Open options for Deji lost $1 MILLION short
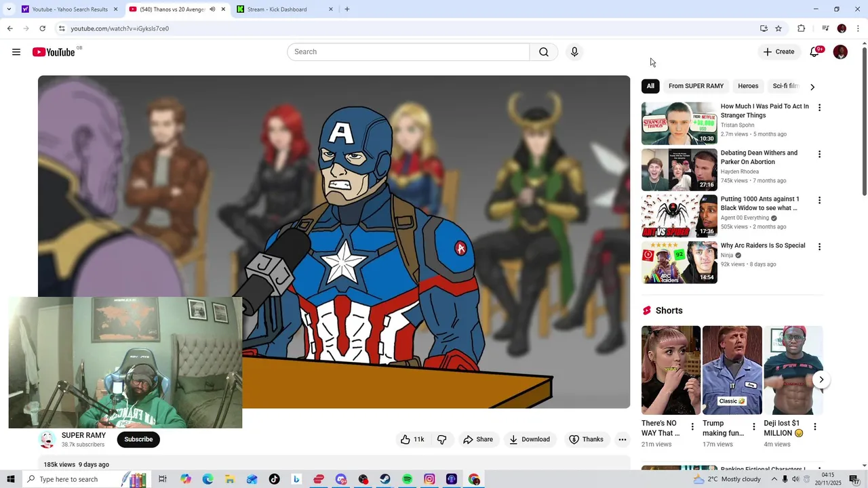 click(814, 427)
